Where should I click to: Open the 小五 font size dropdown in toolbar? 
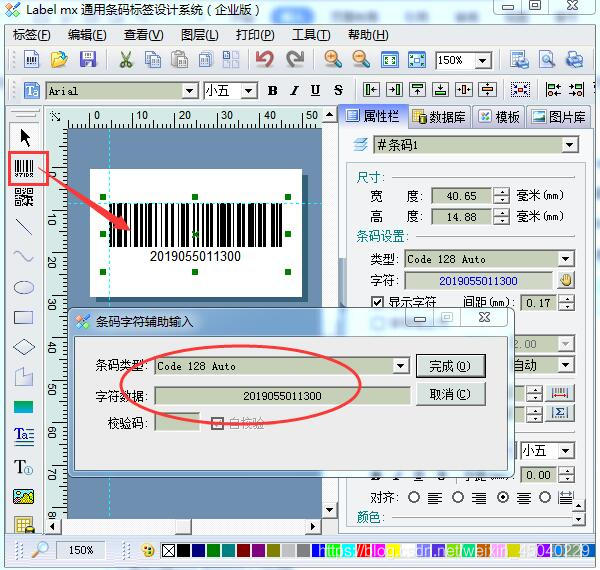[x=249, y=91]
